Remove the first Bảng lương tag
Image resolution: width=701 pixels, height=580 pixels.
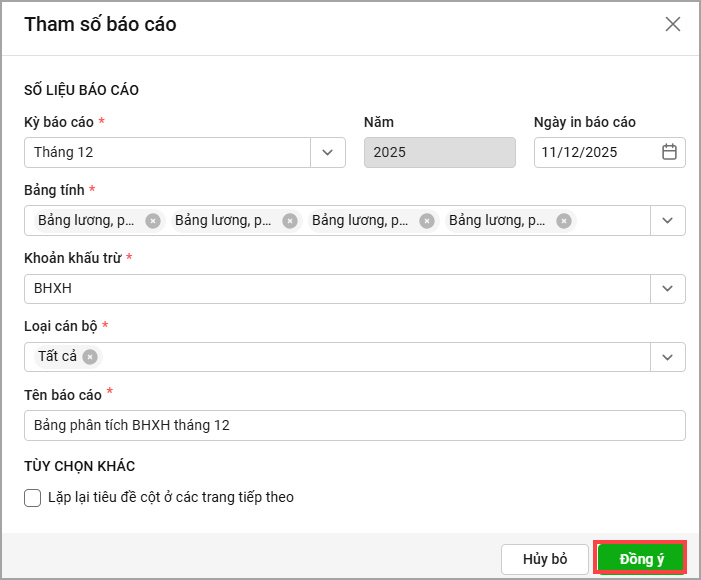(x=152, y=221)
